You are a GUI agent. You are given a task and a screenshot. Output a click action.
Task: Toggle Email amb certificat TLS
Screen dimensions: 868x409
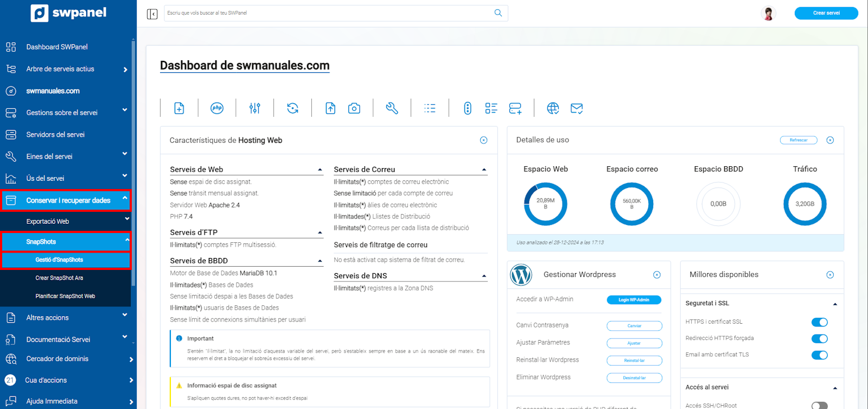[819, 355]
